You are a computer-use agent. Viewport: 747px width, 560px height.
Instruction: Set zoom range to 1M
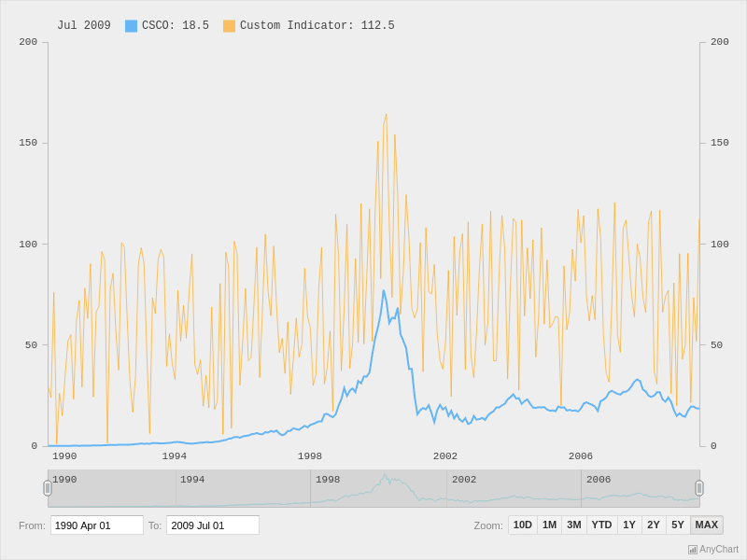point(549,525)
